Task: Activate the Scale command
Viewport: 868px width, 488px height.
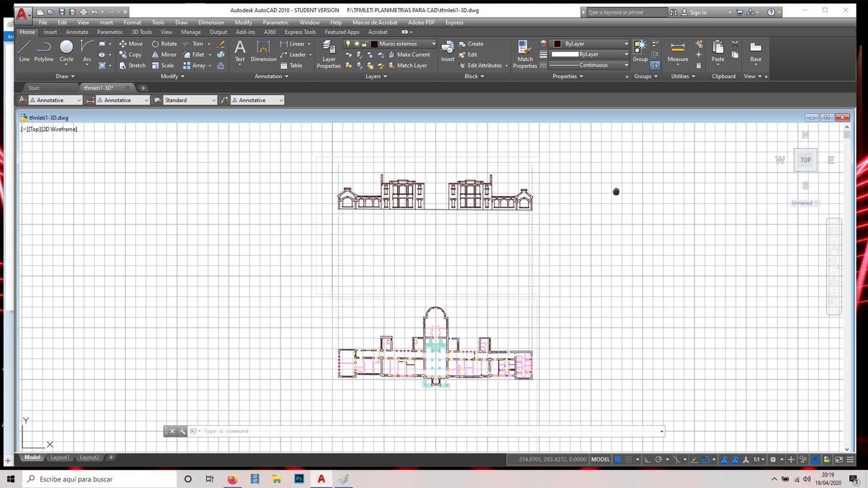Action: coord(163,65)
